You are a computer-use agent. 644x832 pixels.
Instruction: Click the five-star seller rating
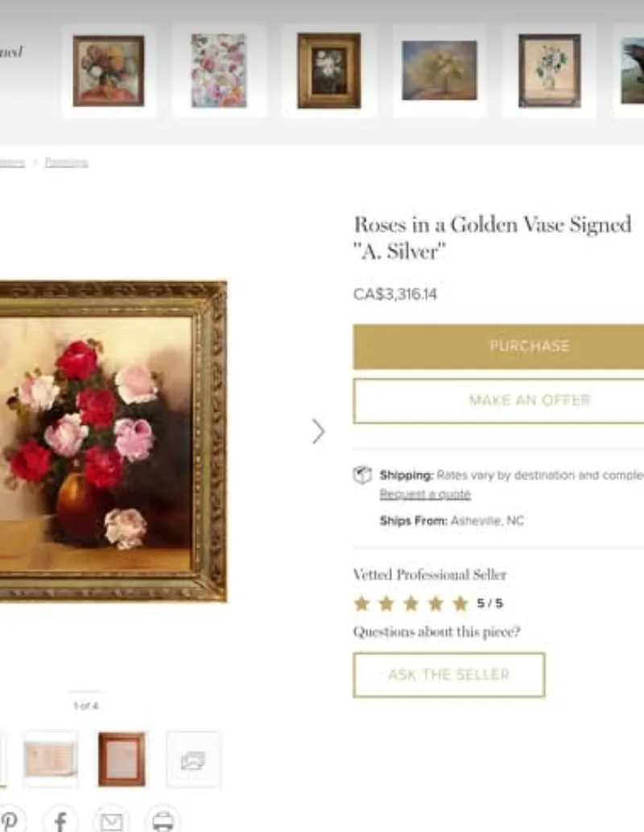pos(411,603)
